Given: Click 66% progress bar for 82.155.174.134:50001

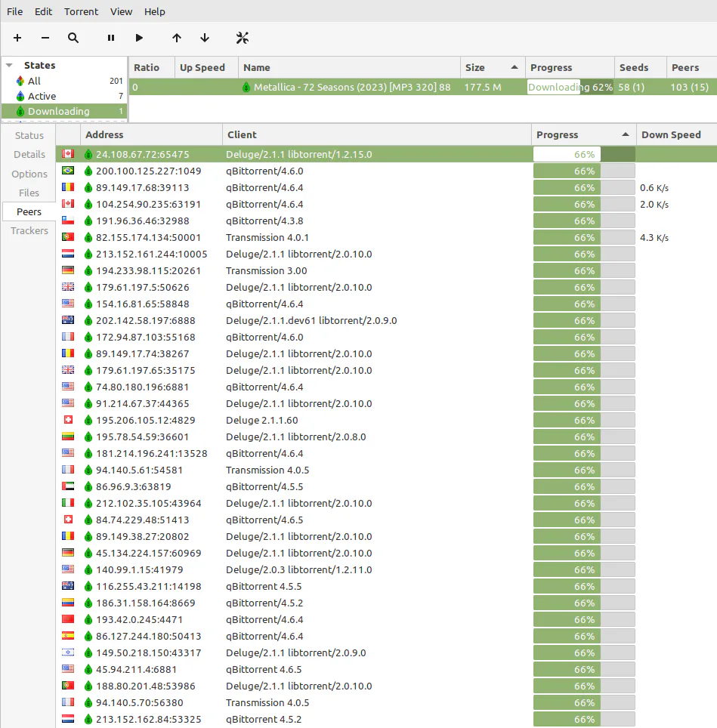Looking at the screenshot, I should [x=584, y=237].
